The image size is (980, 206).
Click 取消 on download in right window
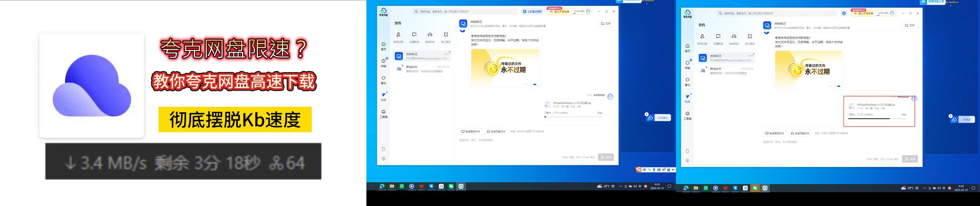pos(904,115)
